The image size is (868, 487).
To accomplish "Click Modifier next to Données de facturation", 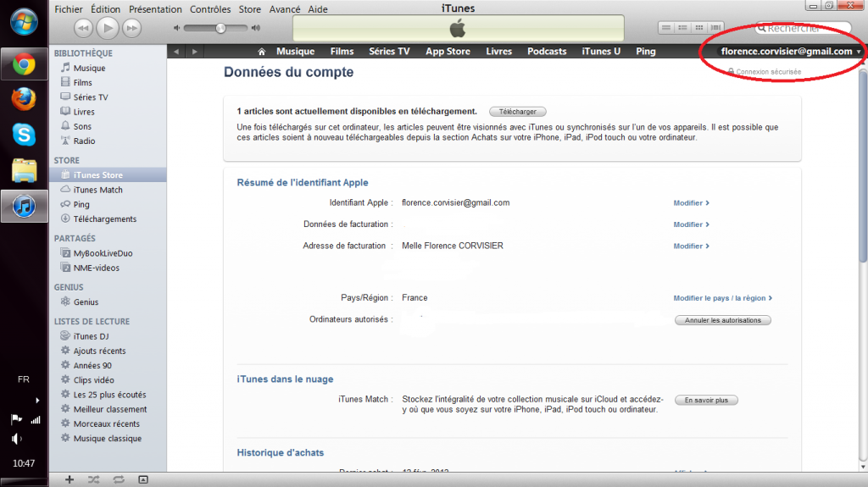I will [691, 224].
